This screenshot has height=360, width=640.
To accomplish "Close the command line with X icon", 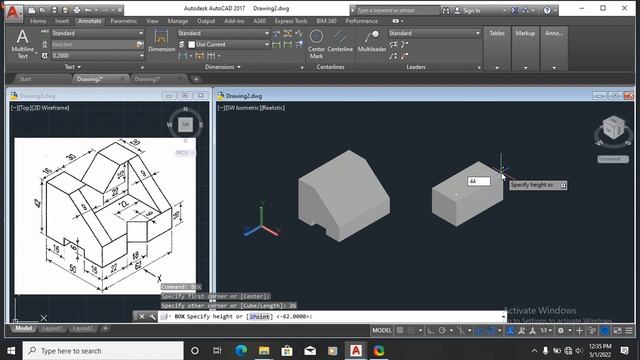I will 141,316.
